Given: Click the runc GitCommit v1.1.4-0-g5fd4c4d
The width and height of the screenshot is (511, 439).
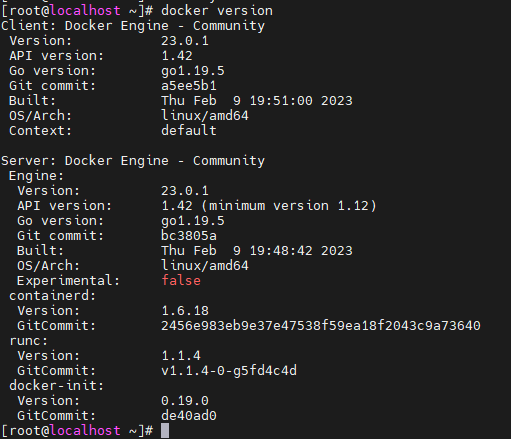Looking at the screenshot, I should click(229, 371).
